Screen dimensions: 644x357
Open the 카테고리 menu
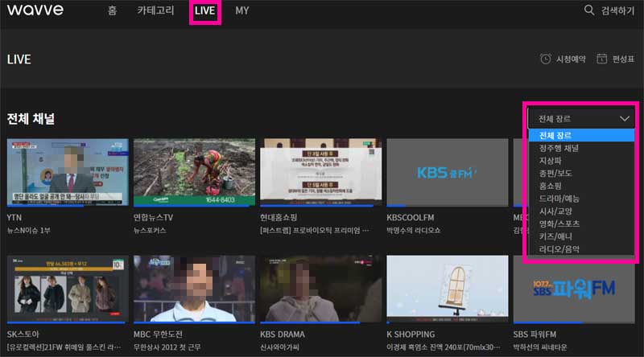tap(155, 10)
